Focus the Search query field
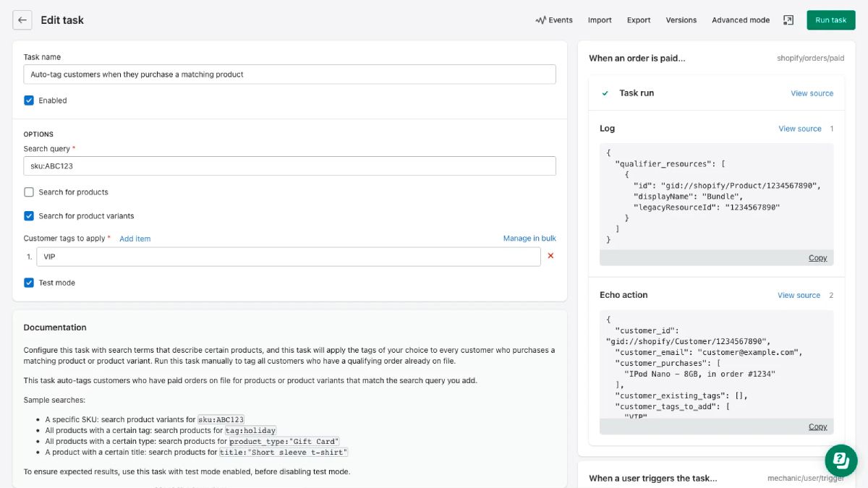868x488 pixels. tap(289, 166)
